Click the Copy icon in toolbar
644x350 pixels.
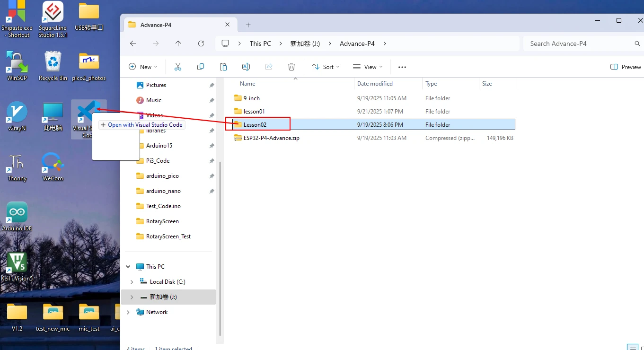click(201, 67)
